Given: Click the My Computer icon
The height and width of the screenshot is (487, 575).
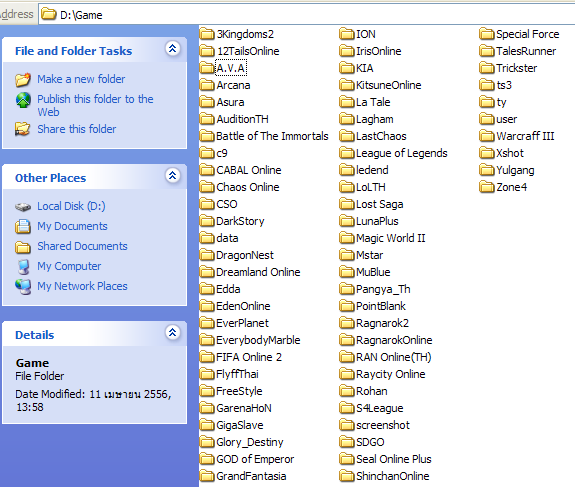Looking at the screenshot, I should pyautogui.click(x=23, y=267).
